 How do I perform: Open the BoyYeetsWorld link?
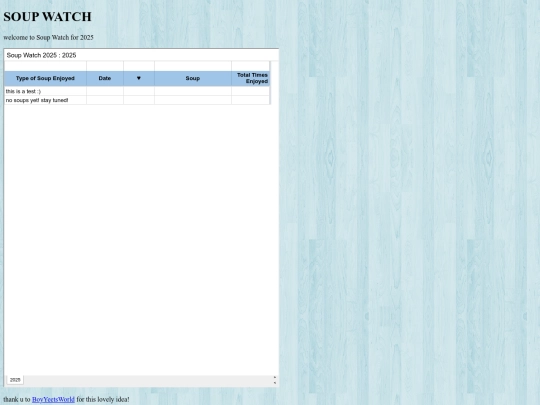[x=53, y=399]
